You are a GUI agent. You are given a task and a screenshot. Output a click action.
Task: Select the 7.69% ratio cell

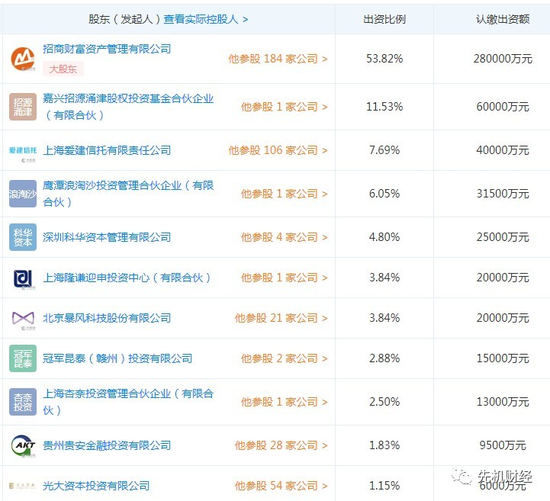point(384,151)
